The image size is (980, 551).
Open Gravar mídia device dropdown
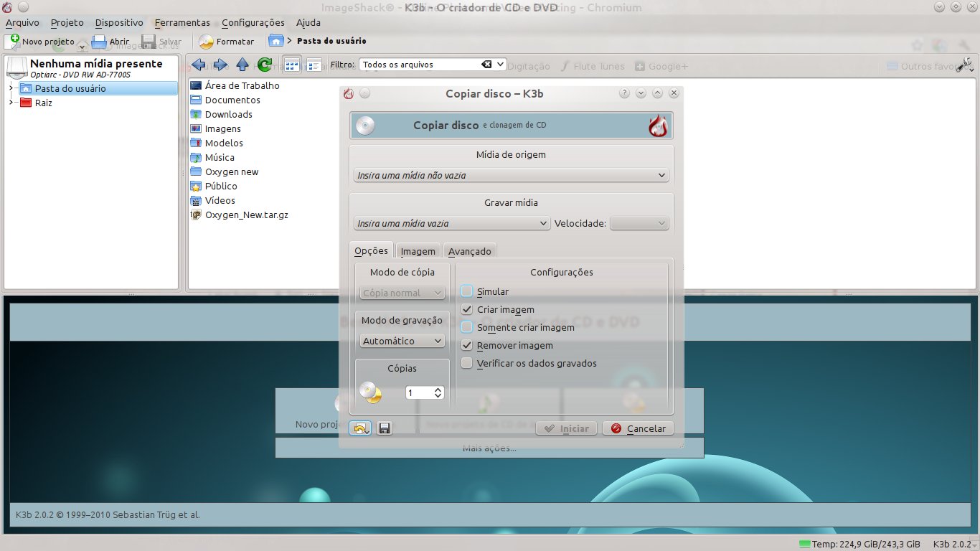pos(452,223)
